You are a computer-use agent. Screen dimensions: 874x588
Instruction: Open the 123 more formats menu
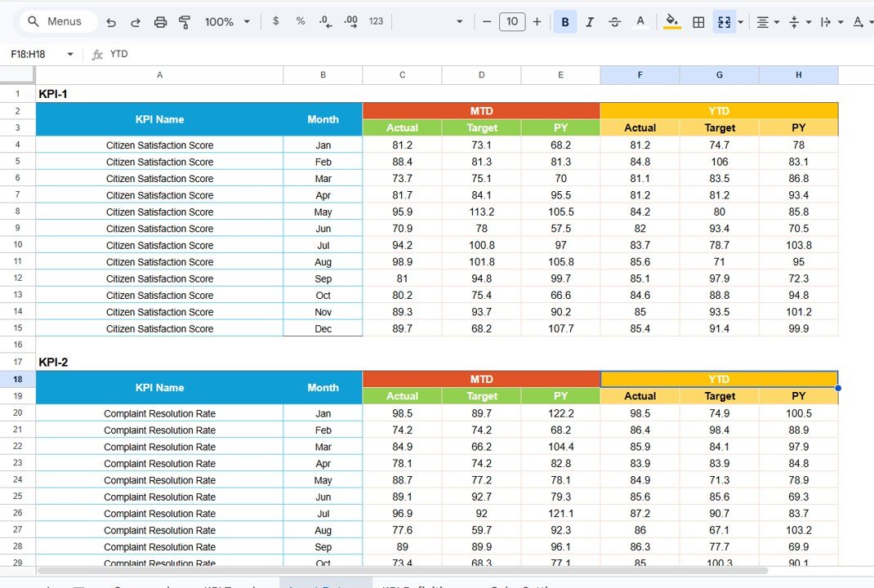[x=377, y=21]
